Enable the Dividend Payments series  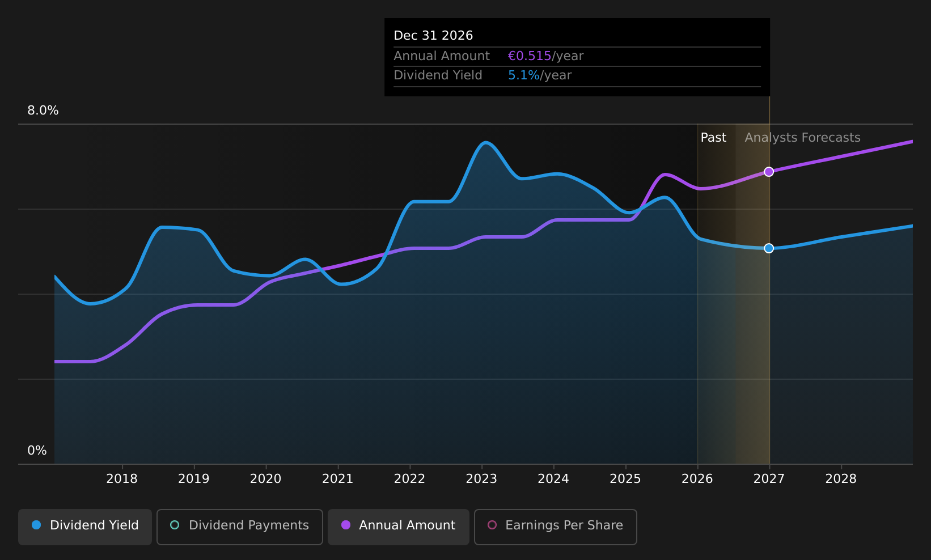(x=240, y=527)
